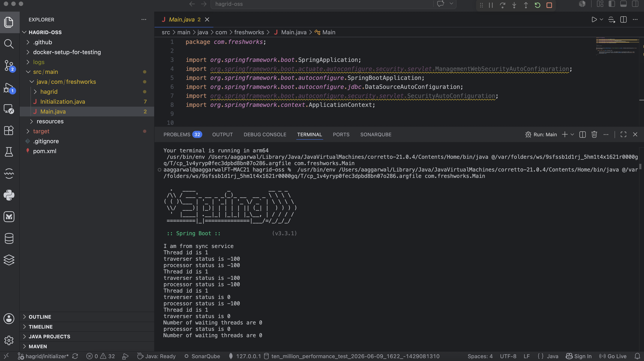Open Source Control view with 2 badge
The image size is (644, 361).
coord(9,66)
